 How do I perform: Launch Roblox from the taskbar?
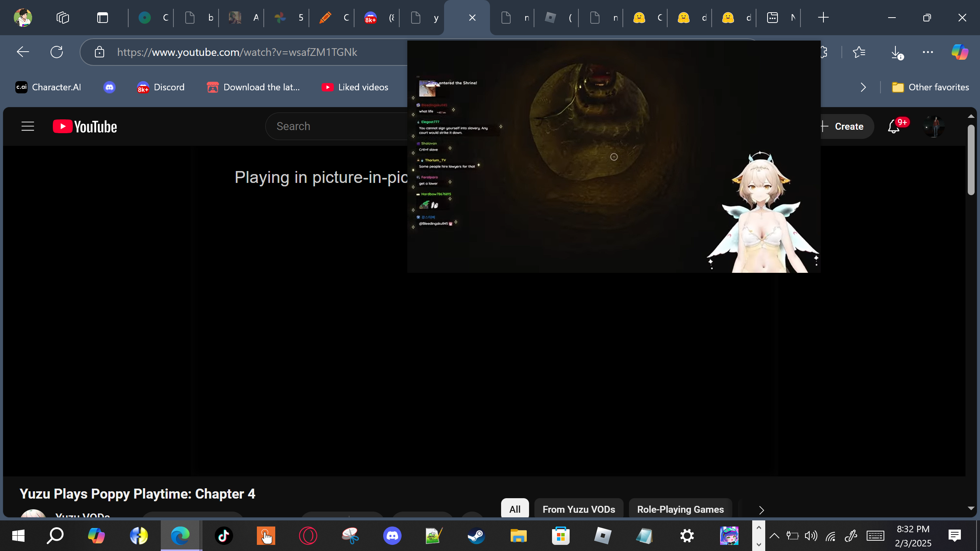pyautogui.click(x=603, y=536)
